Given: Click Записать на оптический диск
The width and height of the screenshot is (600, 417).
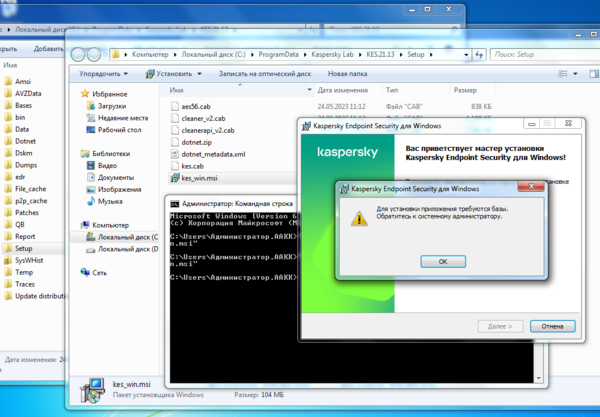Looking at the screenshot, I should click(x=265, y=74).
